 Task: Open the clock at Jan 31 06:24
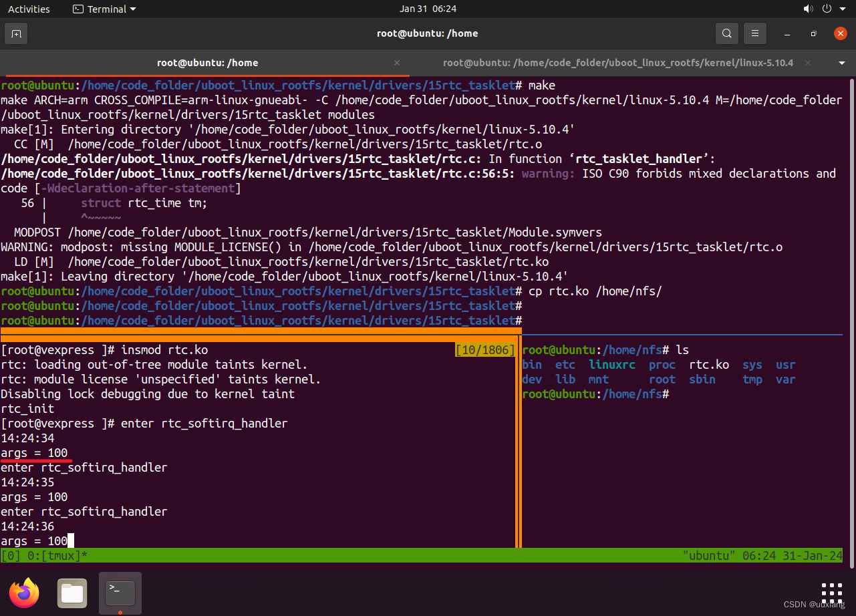tap(428, 9)
